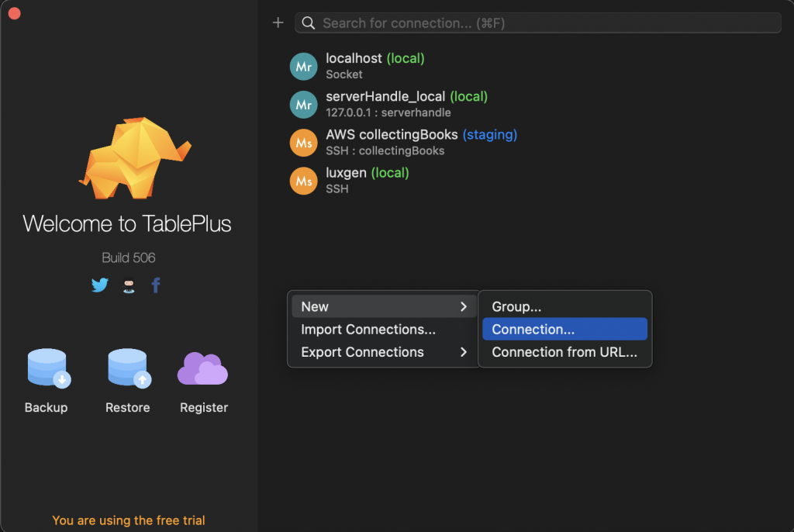Click the Backup database icon

point(49,368)
